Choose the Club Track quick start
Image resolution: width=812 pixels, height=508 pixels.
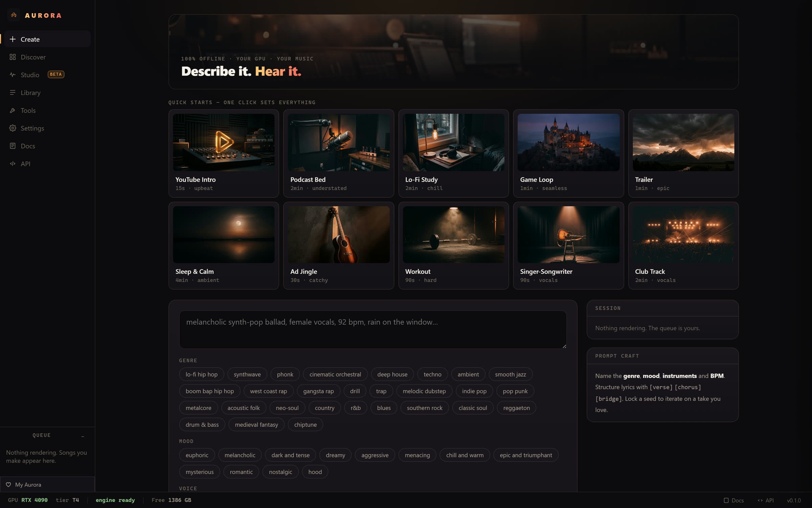click(683, 246)
